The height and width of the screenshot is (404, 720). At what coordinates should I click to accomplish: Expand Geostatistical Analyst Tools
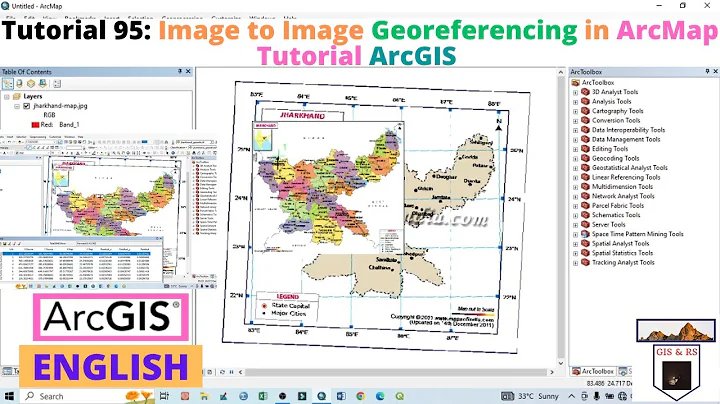575,168
